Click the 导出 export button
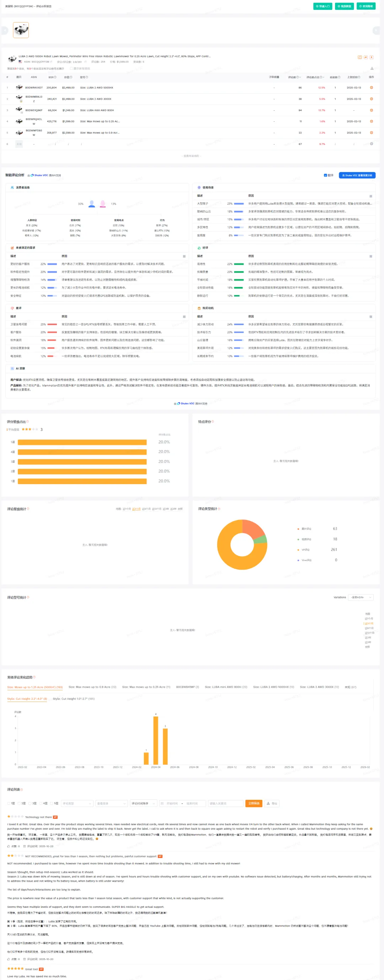The image size is (384, 980). [x=272, y=803]
